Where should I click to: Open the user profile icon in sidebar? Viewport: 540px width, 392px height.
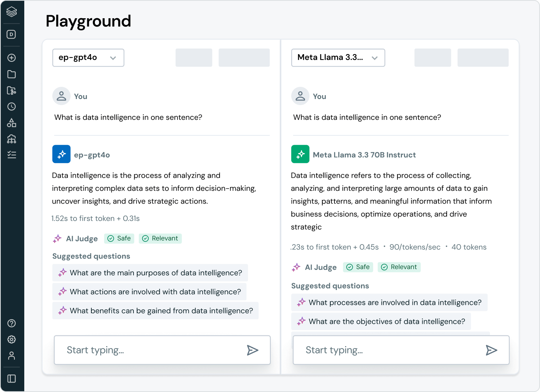click(12, 356)
